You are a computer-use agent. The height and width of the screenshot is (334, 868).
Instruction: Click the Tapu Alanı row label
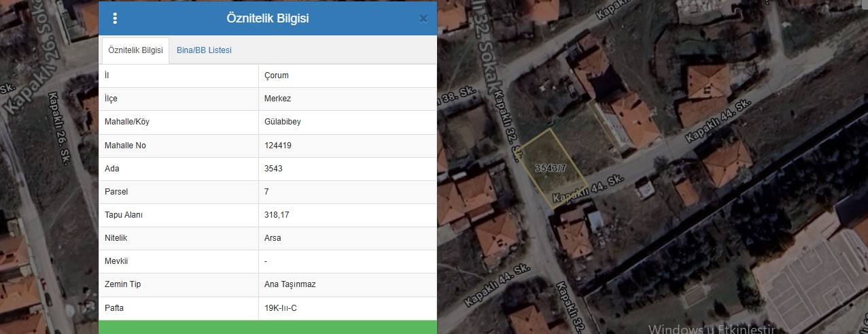pos(123,215)
